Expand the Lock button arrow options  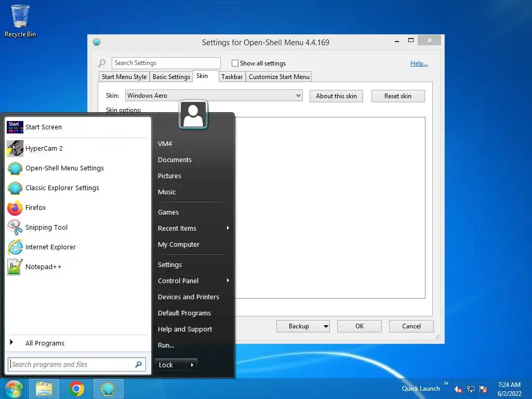point(192,365)
